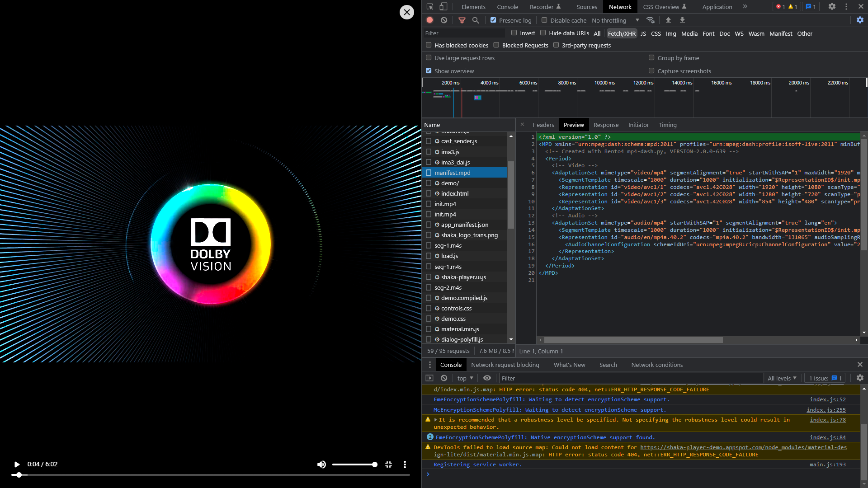Image resolution: width=868 pixels, height=488 pixels.
Task: Disable the Preserve log checkbox
Action: coord(493,20)
